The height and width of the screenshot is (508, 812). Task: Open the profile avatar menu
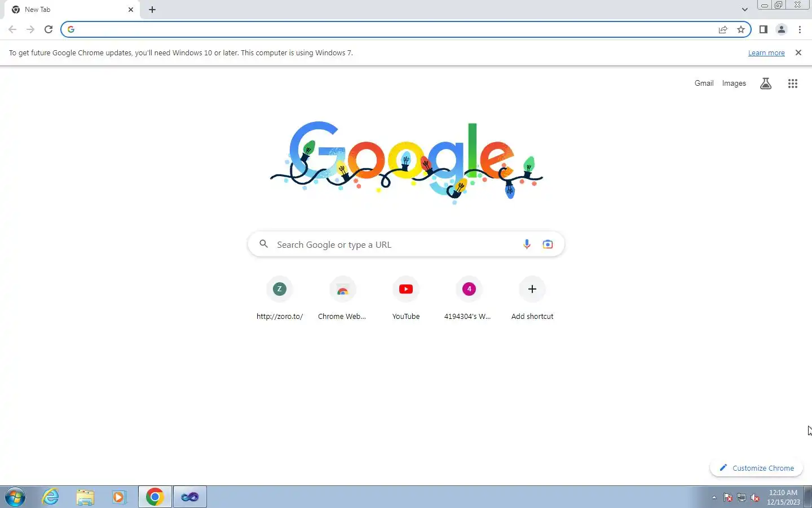pos(781,29)
